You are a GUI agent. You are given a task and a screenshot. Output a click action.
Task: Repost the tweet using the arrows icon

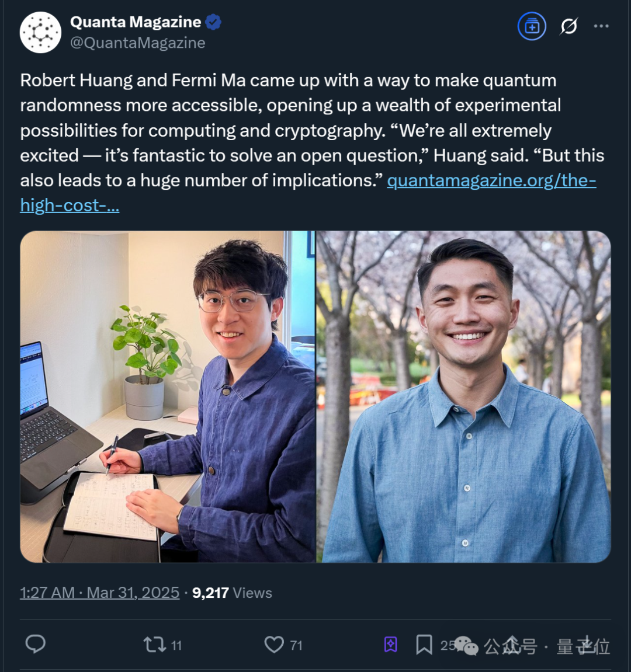[x=154, y=645]
